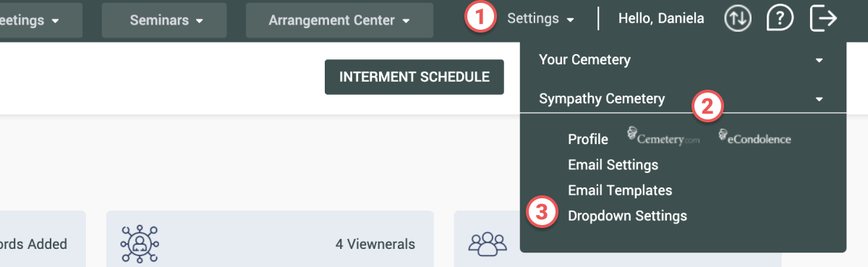
Task: Choose Email Templates from the menu
Action: [620, 190]
